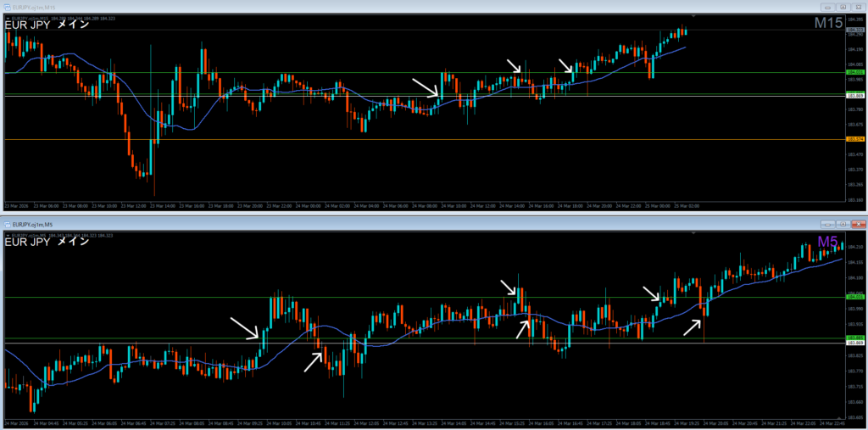Expand the small triangle before EURJPY.oj1m,M15 info line

click(6, 18)
